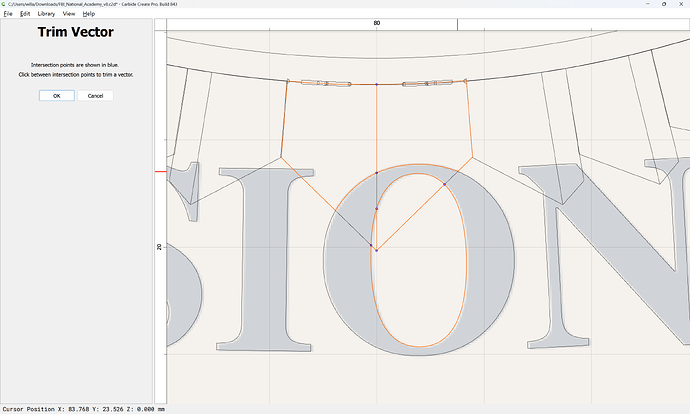Open the File menu
The height and width of the screenshot is (414, 690).
point(8,14)
